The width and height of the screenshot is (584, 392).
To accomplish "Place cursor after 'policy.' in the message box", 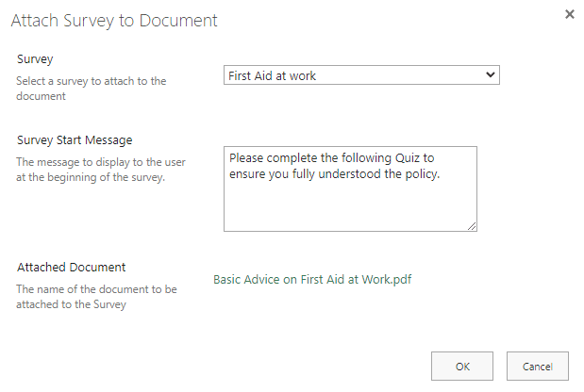I will [x=441, y=173].
